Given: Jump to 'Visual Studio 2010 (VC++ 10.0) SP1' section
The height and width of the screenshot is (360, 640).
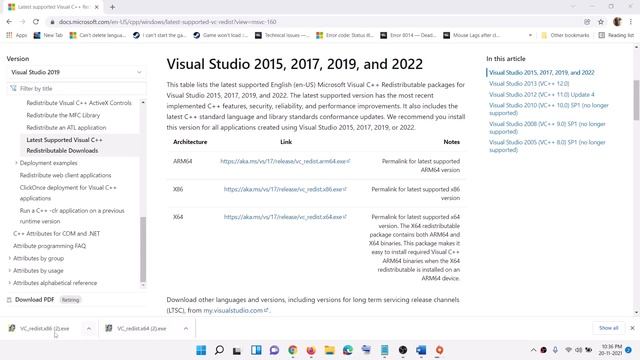Looking at the screenshot, I should tap(549, 109).
